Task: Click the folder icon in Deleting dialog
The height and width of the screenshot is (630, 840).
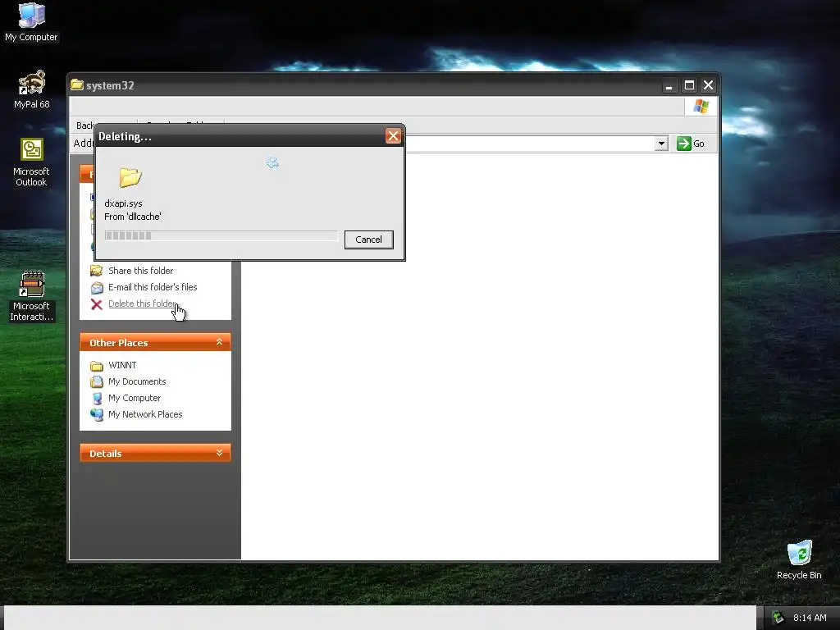Action: (130, 177)
